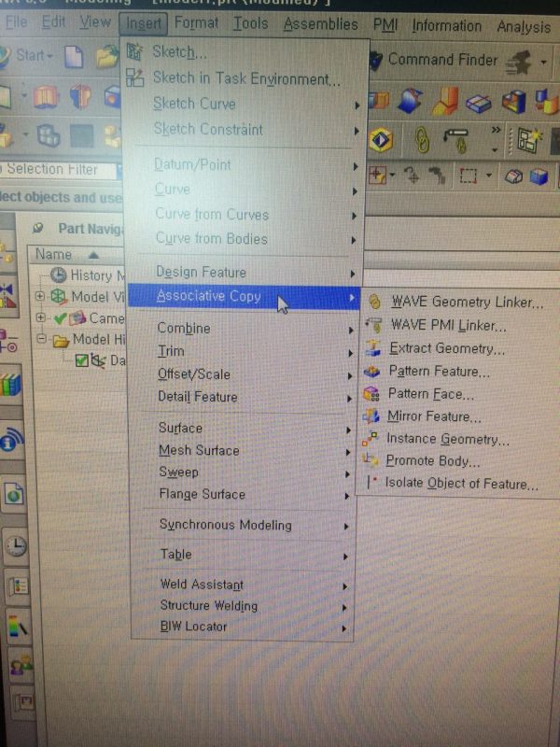Expand the Mesh Surface submenu
This screenshot has width=560, height=747.
(243, 451)
